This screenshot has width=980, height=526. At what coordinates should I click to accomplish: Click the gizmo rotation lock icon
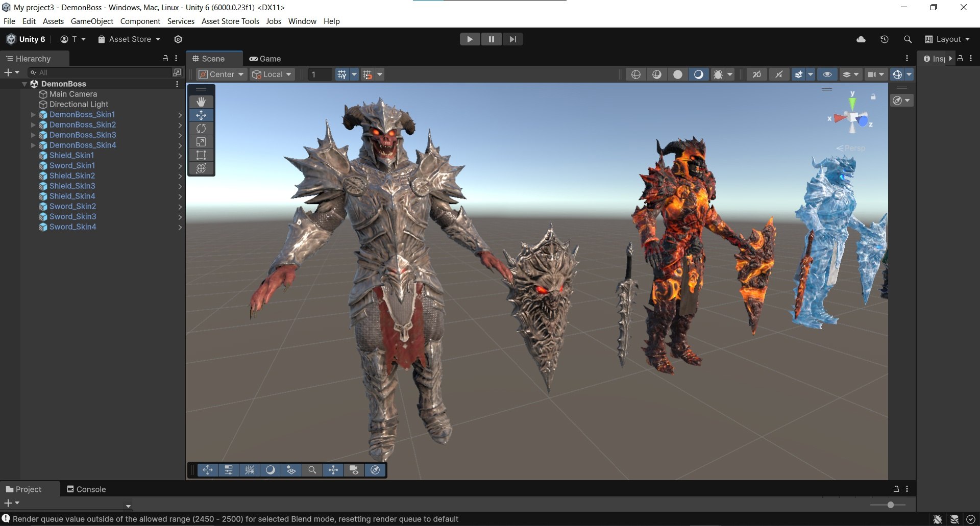point(873,97)
